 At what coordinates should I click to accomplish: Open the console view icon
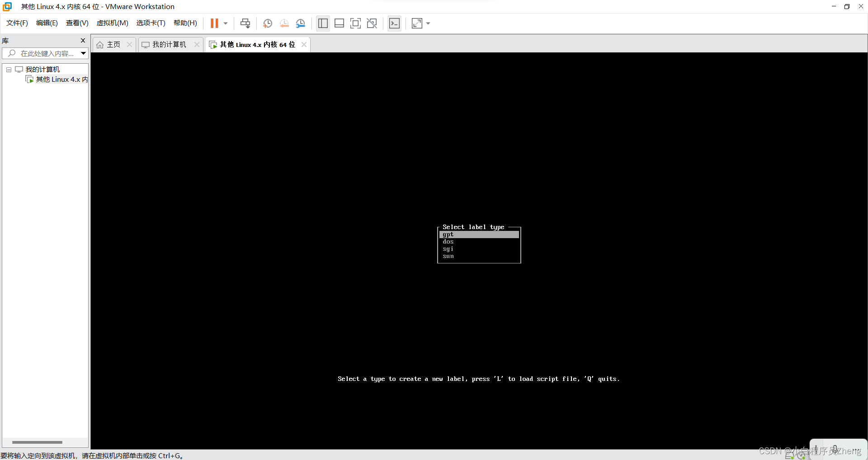click(x=394, y=23)
